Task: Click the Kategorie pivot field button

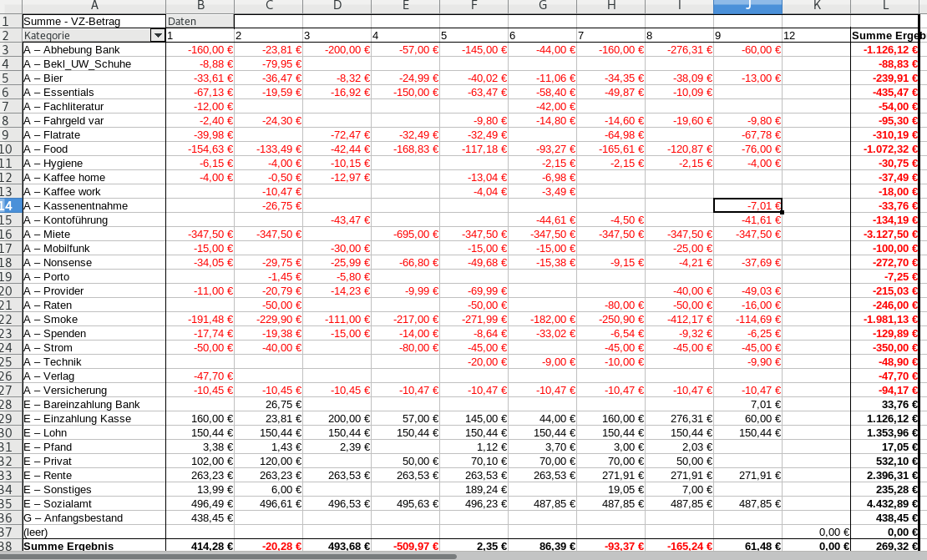Action: [x=85, y=36]
